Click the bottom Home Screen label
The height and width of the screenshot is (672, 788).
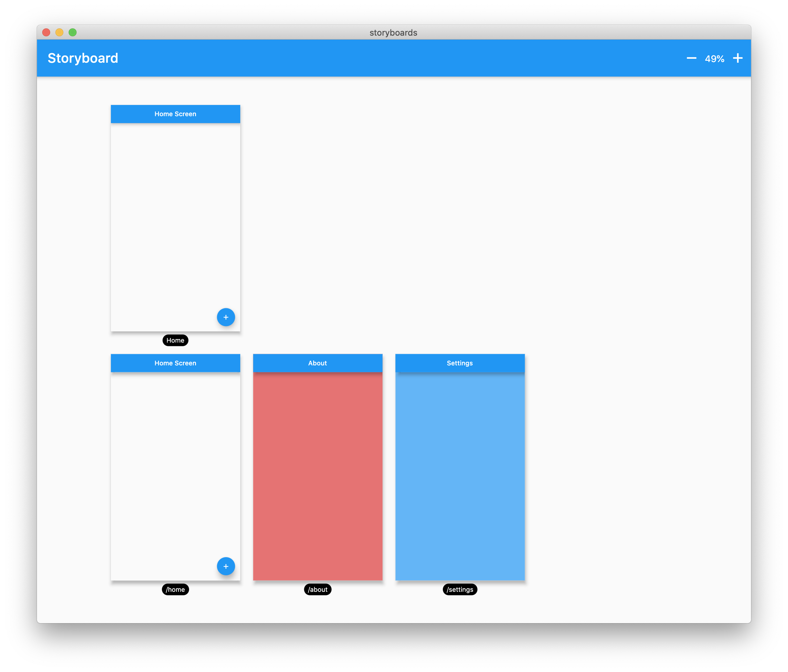pyautogui.click(x=175, y=363)
